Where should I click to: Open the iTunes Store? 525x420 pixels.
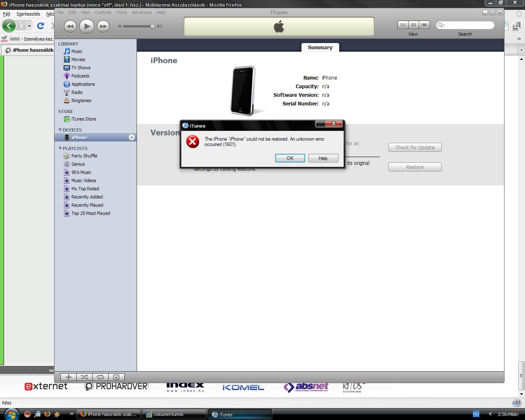tap(83, 119)
